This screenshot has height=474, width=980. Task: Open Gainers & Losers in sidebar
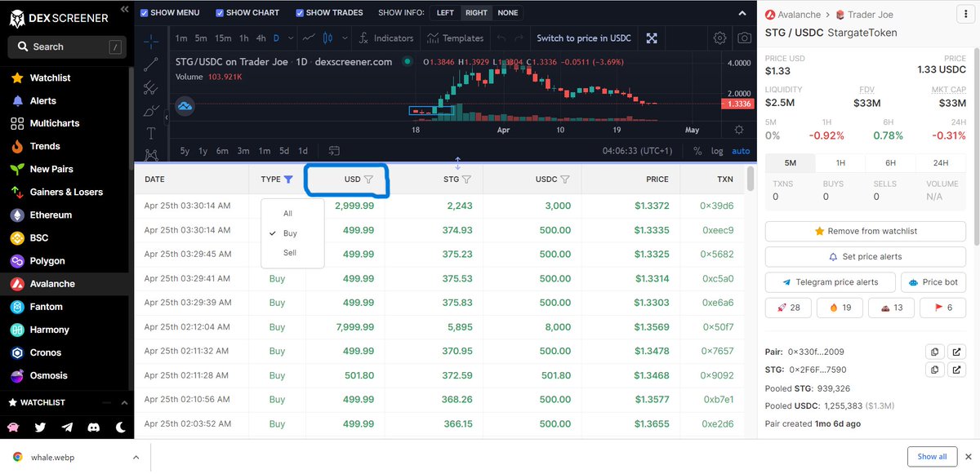pos(65,193)
